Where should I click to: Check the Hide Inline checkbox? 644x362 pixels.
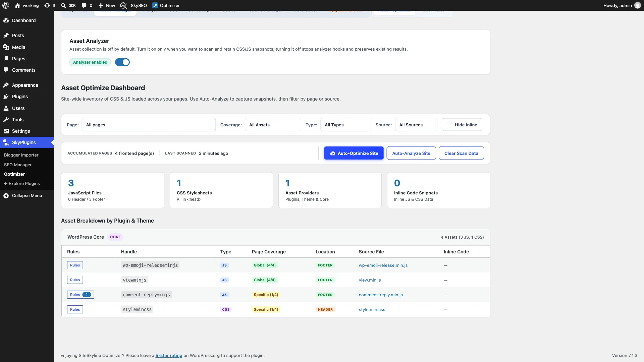[449, 125]
